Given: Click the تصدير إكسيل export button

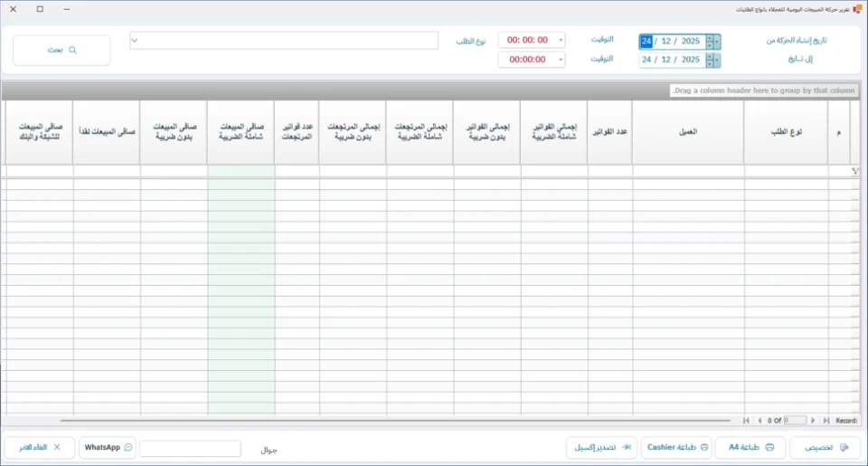Looking at the screenshot, I should tap(602, 447).
